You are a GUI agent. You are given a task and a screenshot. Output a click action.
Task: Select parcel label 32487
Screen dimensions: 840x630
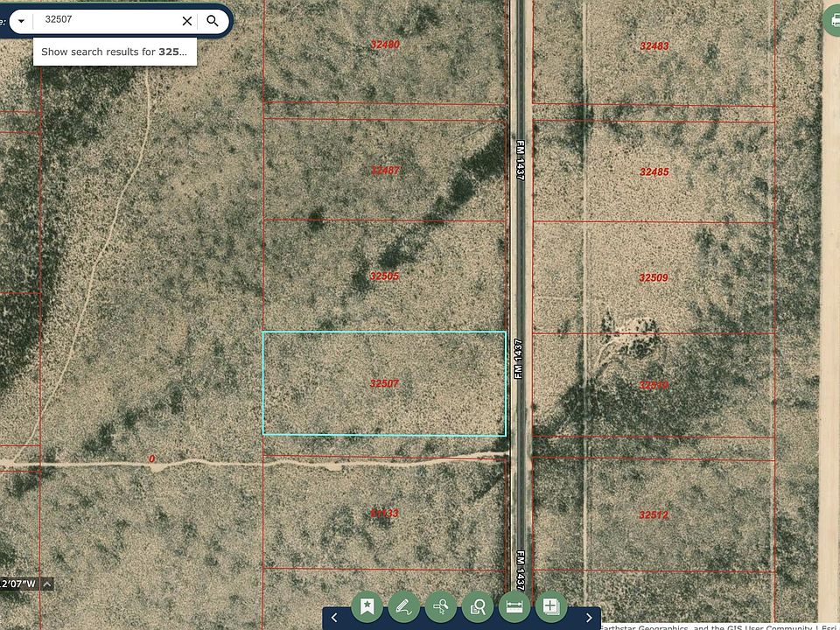tap(385, 171)
